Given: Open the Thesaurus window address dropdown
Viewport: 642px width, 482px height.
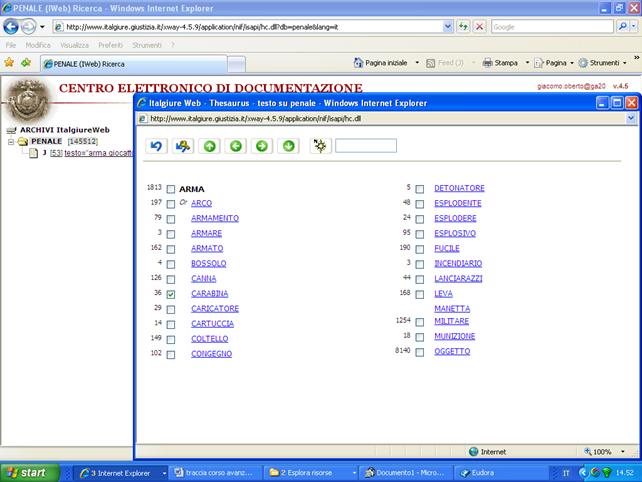Looking at the screenshot, I should [x=631, y=118].
